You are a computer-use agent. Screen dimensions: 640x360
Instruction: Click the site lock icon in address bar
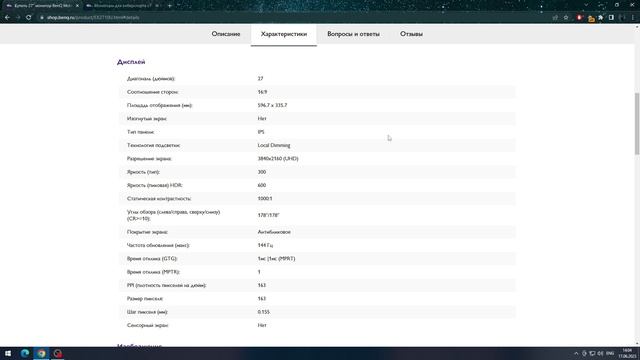(42, 18)
